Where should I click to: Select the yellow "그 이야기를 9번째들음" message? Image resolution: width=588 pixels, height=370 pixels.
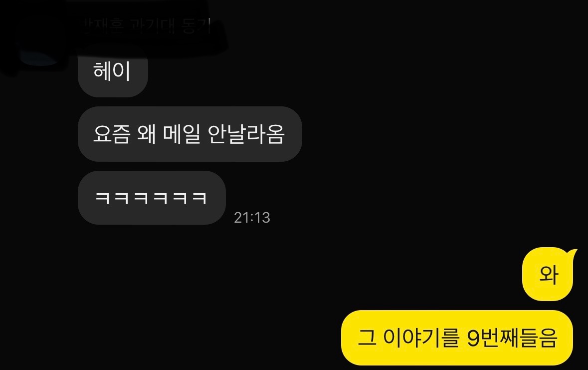coord(457,338)
